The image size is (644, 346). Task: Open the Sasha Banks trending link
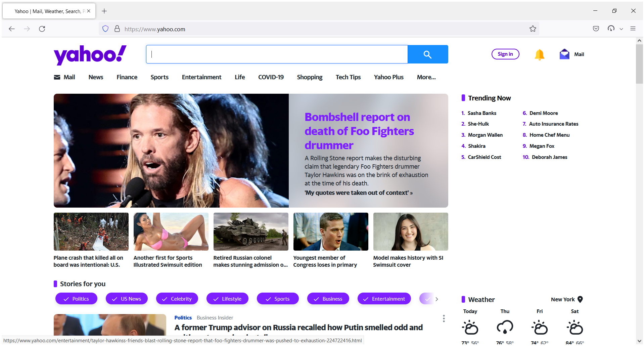482,113
